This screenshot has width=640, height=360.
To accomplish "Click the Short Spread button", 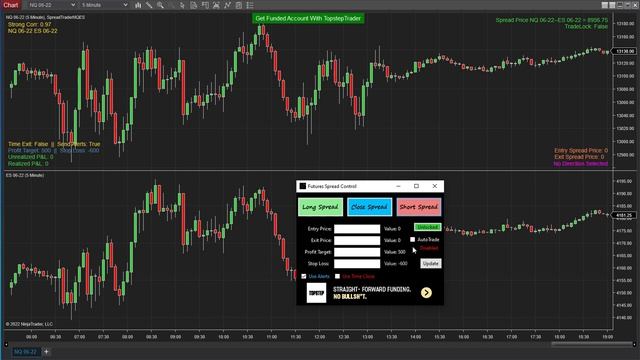I will 419,207.
